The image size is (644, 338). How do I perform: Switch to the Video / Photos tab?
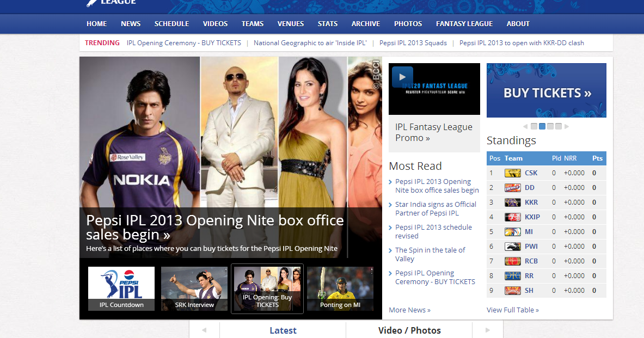pos(409,330)
